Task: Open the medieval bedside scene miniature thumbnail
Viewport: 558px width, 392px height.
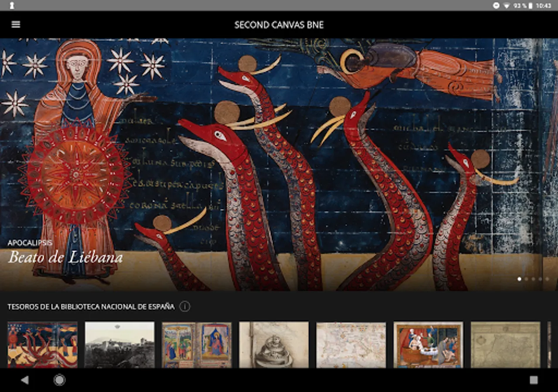Action: click(x=428, y=345)
